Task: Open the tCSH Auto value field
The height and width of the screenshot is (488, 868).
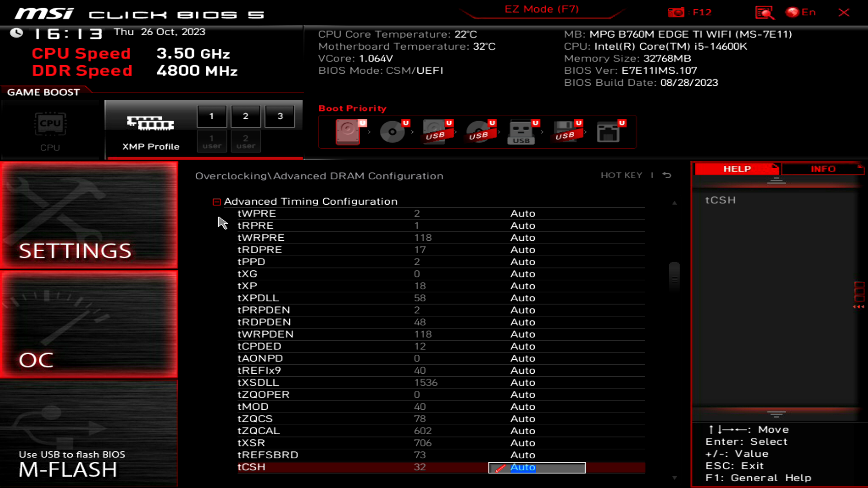Action: [537, 468]
